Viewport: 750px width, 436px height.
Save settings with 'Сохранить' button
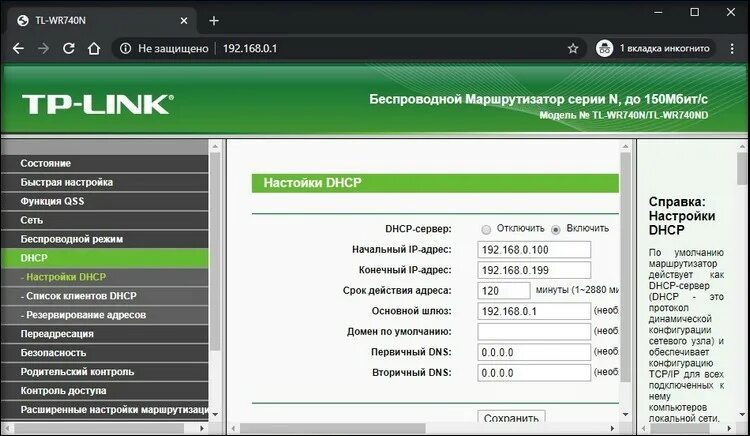511,417
